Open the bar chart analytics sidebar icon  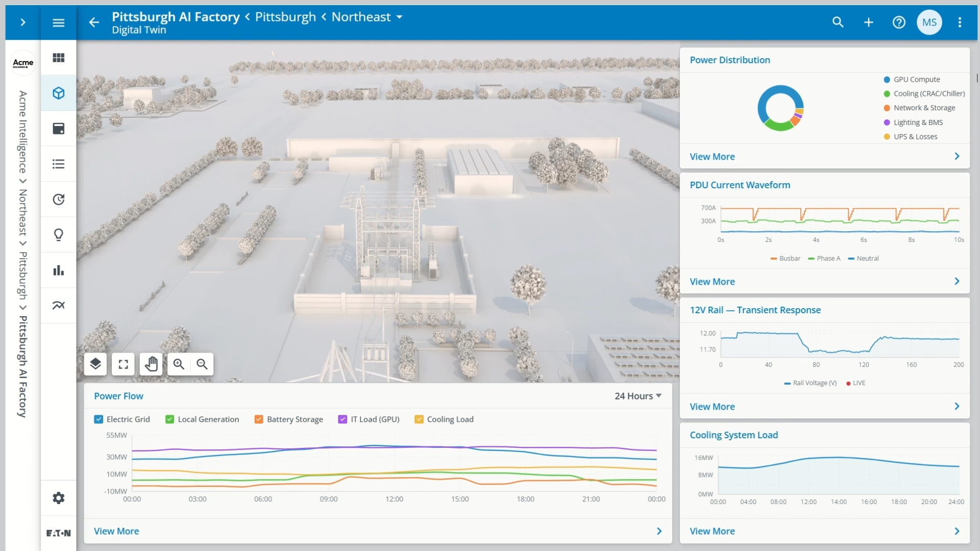[x=59, y=270]
